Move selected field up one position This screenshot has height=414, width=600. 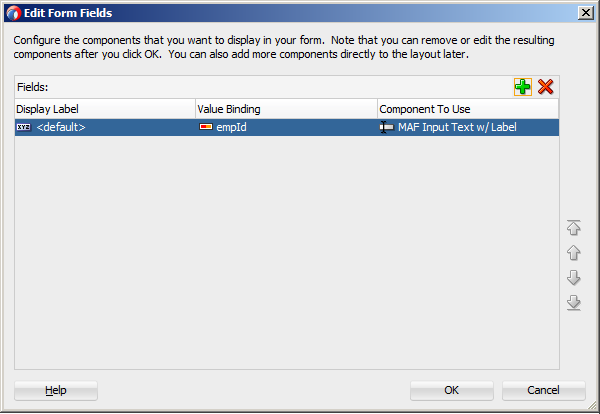[574, 253]
